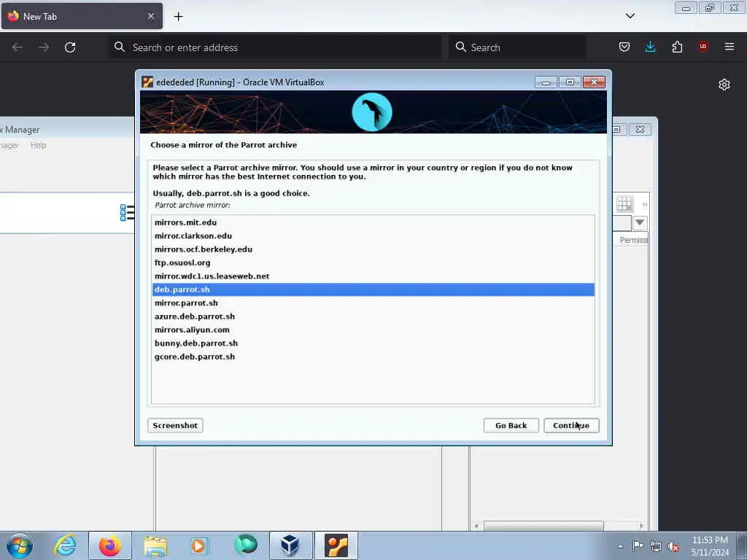This screenshot has width=747, height=560.
Task: Launch Internet Explorer from taskbar
Action: [x=65, y=545]
